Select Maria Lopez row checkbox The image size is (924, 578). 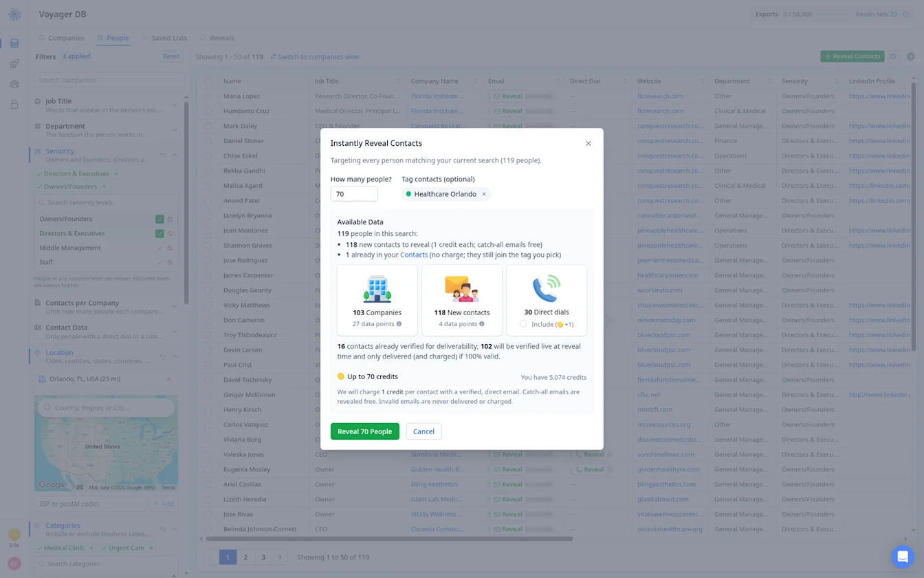pos(208,96)
